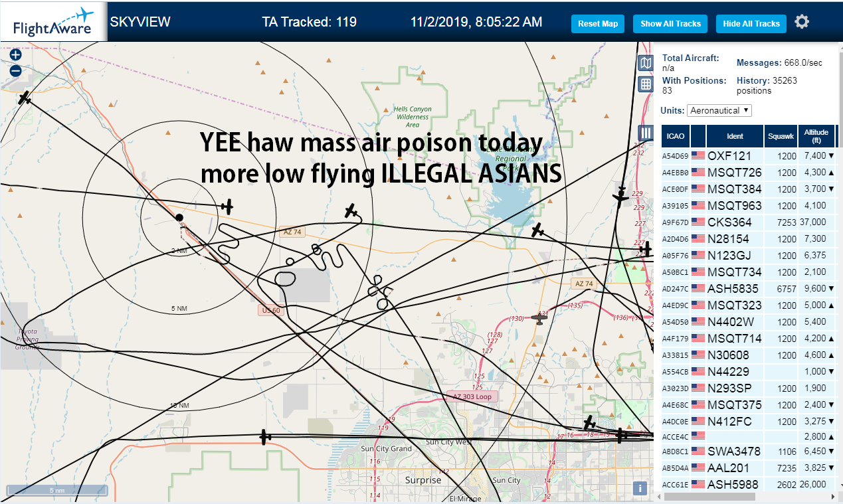
Task: Click altitude value 26,000
Action: click(813, 485)
